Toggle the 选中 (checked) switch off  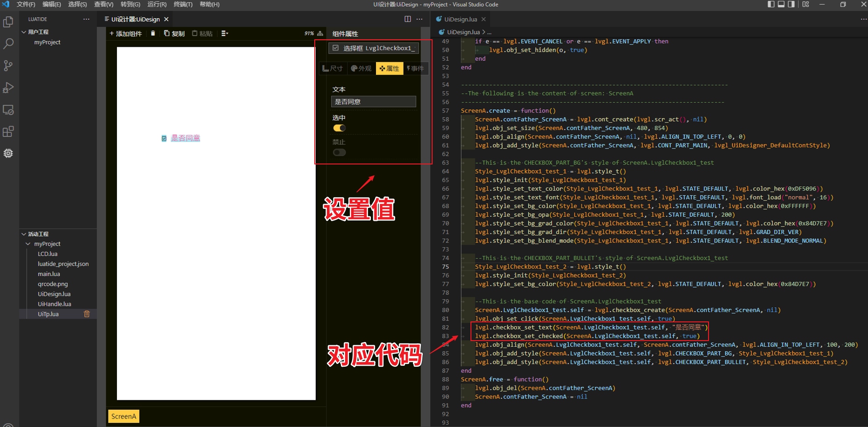(x=339, y=128)
